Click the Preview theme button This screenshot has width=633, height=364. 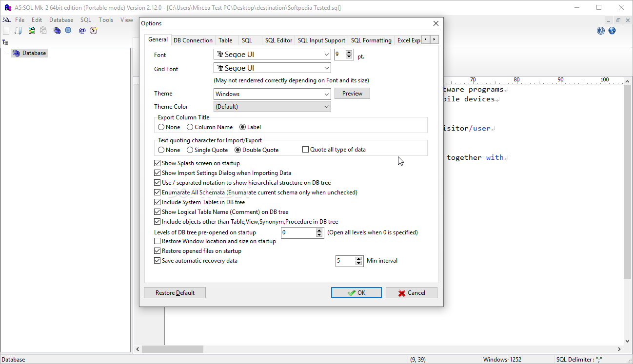[x=352, y=94]
